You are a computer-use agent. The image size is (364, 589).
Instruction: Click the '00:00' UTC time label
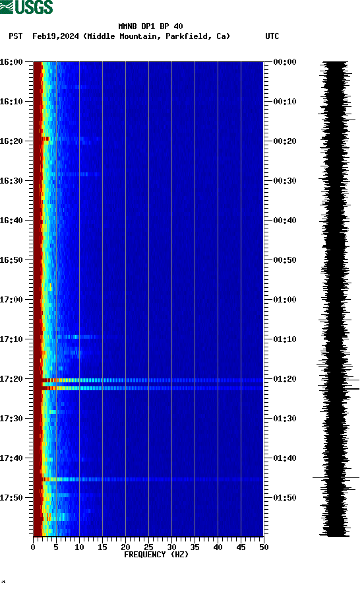click(285, 62)
